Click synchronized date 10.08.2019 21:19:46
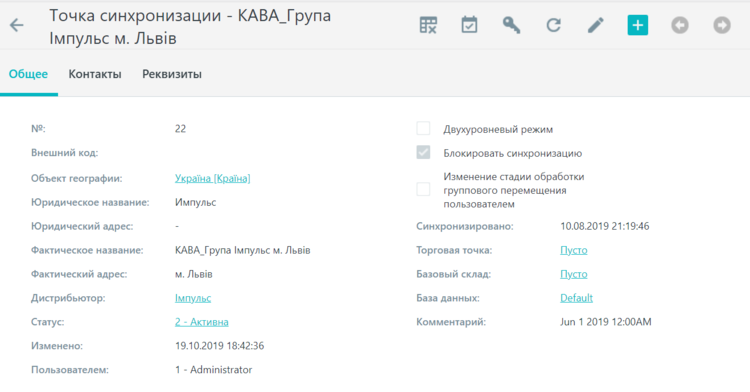 click(x=605, y=226)
